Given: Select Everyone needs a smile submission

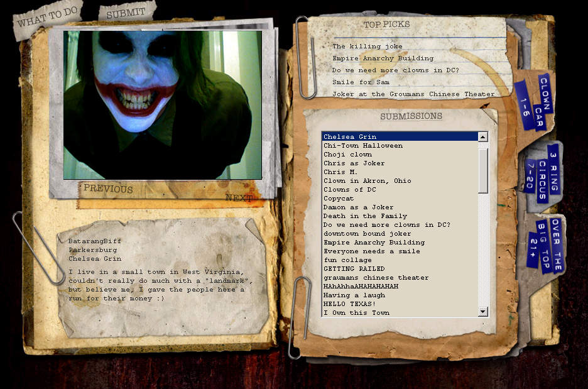Looking at the screenshot, I should 400,251.
